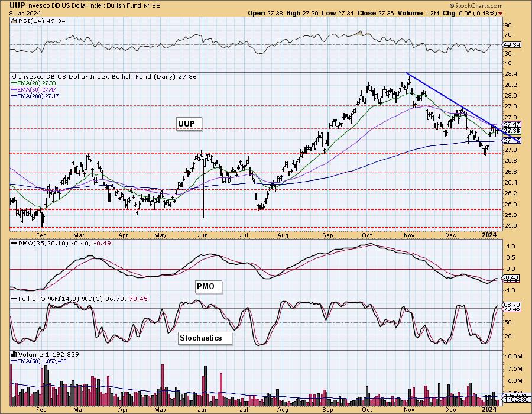The height and width of the screenshot is (414, 532).
Task: Click the Jun month label under price chart
Action: click(x=203, y=235)
